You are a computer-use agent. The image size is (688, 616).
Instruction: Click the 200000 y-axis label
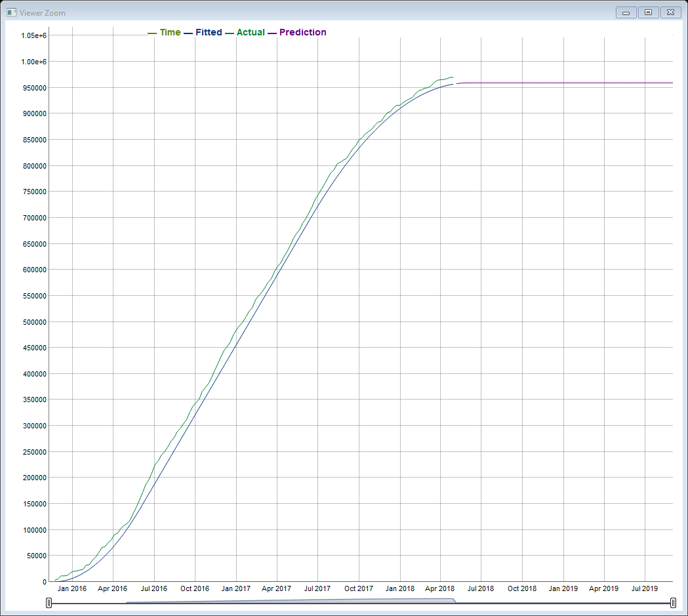click(x=35, y=478)
